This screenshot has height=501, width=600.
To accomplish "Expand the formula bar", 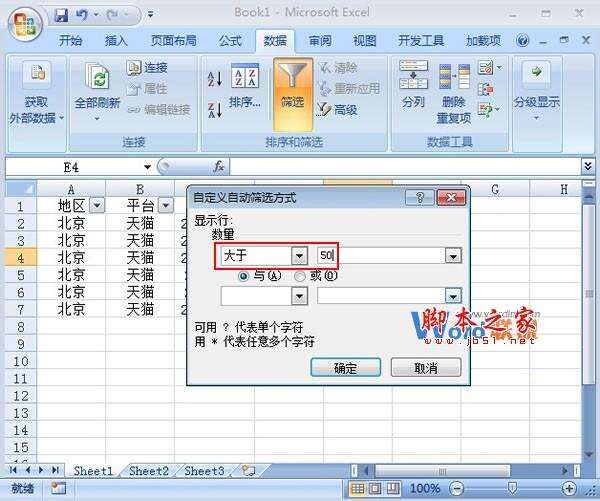I will 588,166.
